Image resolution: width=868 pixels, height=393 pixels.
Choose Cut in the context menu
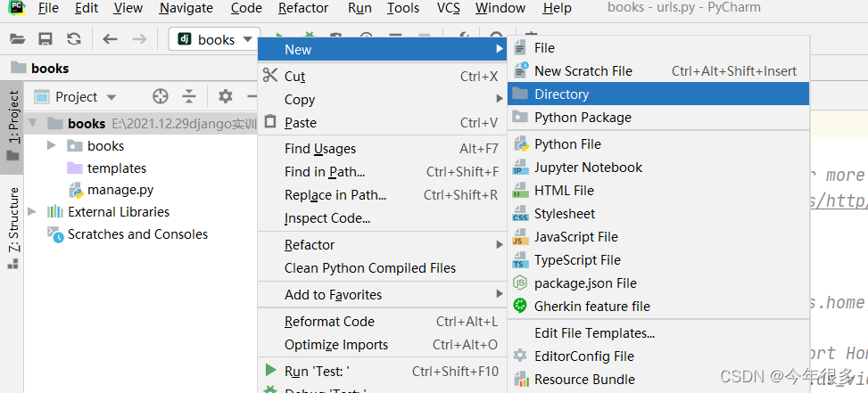(x=383, y=77)
